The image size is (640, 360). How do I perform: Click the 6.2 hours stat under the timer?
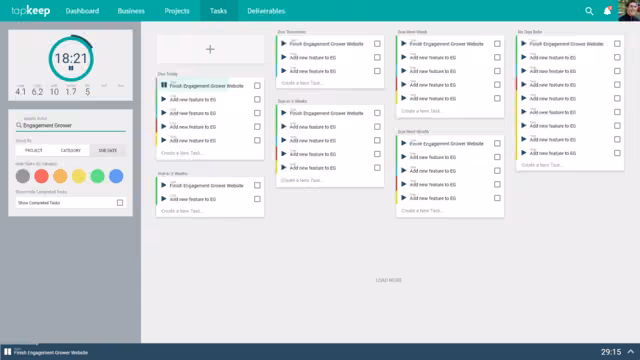pyautogui.click(x=38, y=92)
